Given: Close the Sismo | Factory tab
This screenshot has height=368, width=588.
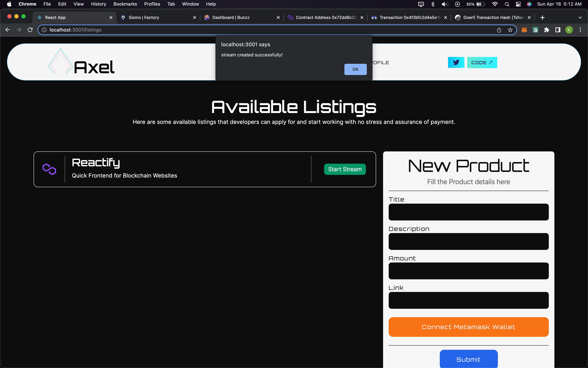Looking at the screenshot, I should tap(194, 18).
